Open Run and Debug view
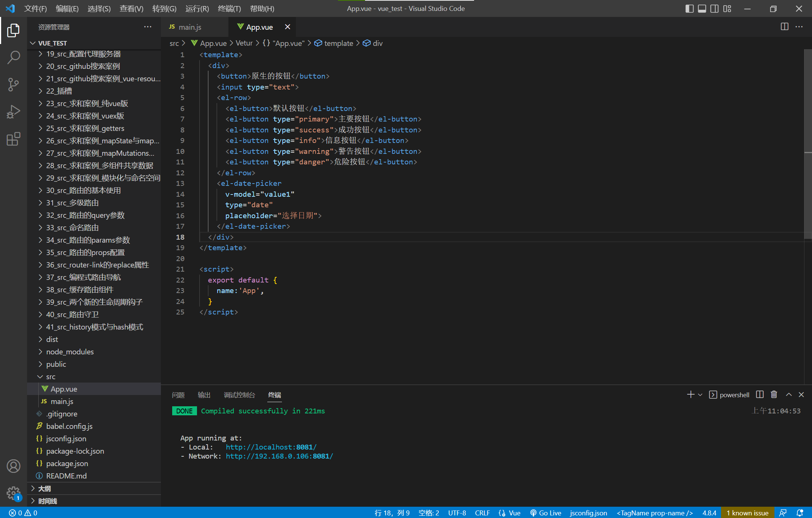 [14, 112]
